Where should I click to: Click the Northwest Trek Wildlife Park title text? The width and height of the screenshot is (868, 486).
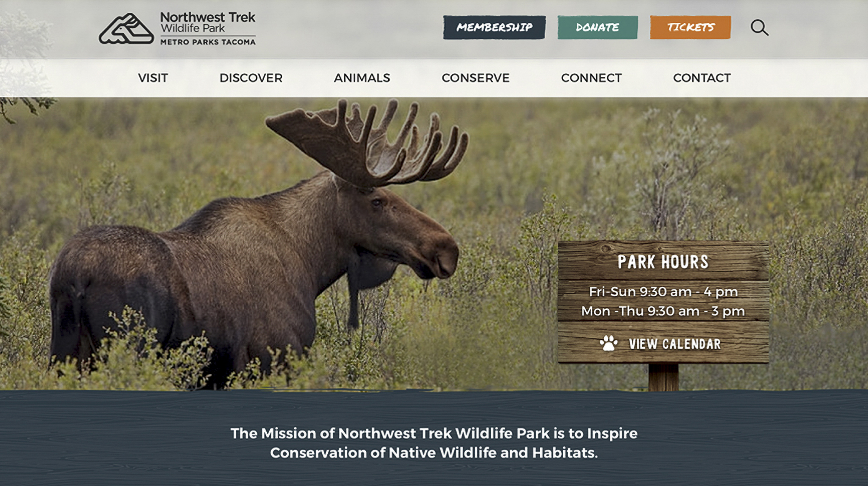pyautogui.click(x=208, y=22)
